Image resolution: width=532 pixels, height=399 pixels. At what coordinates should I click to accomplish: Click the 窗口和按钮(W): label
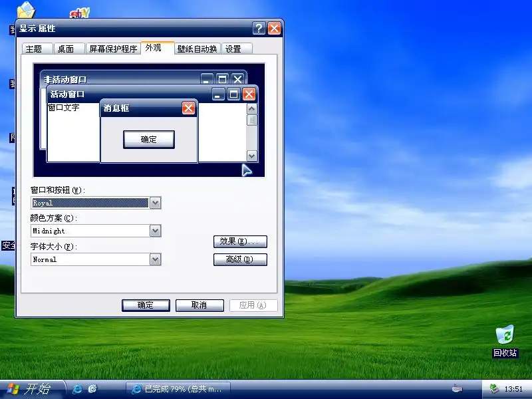coord(58,190)
